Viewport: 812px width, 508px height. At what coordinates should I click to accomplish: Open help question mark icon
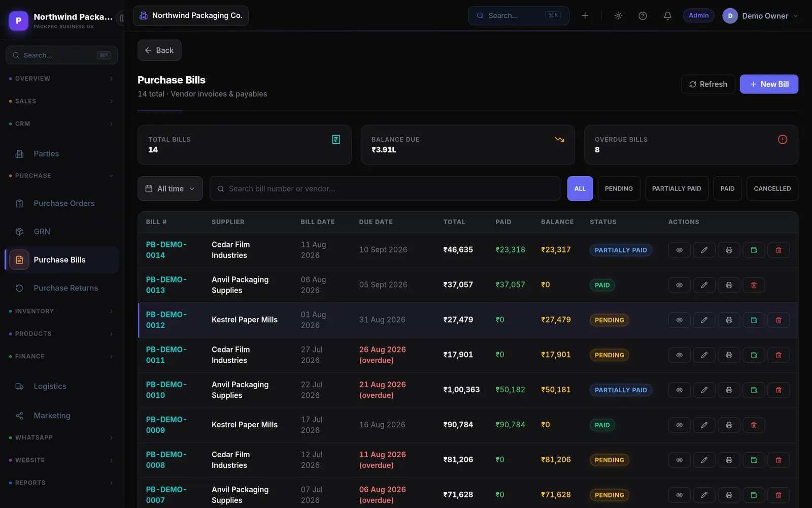tap(642, 16)
